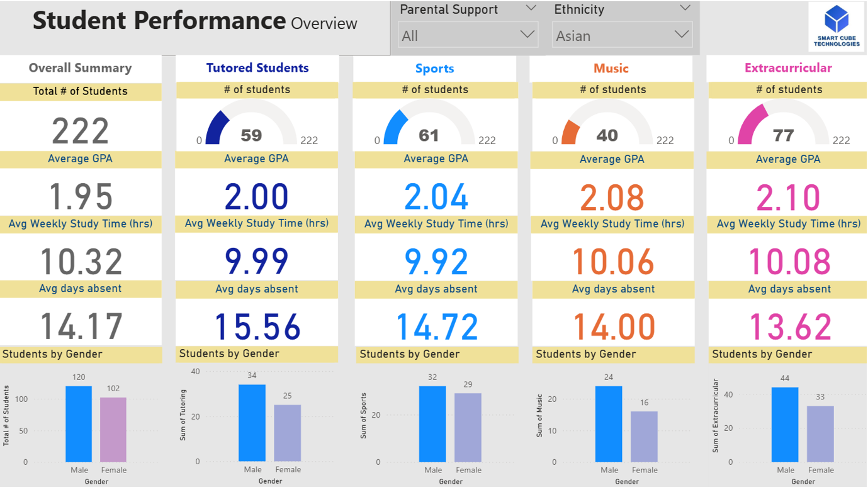This screenshot has height=490, width=868.
Task: Click chevron beside Parental Support slicer title
Action: [531, 9]
